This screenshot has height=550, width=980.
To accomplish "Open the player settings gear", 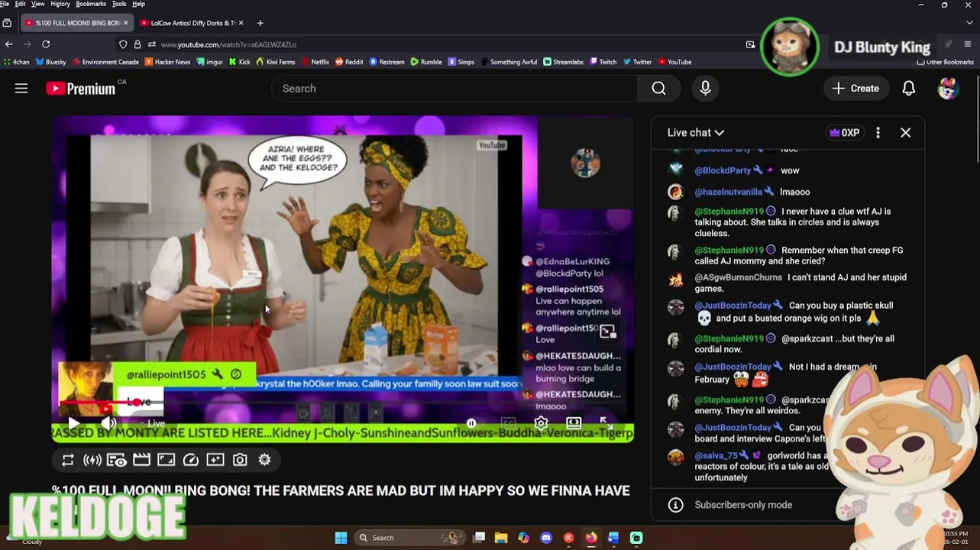I will coord(541,423).
